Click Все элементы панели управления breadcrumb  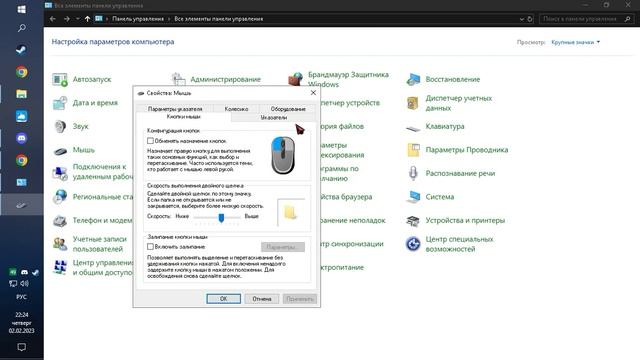click(218, 19)
